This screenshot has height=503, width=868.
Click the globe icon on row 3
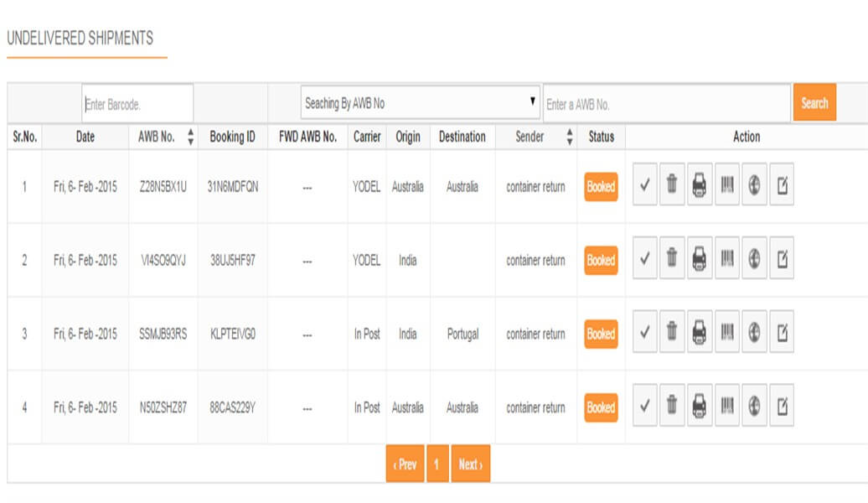pyautogui.click(x=755, y=334)
